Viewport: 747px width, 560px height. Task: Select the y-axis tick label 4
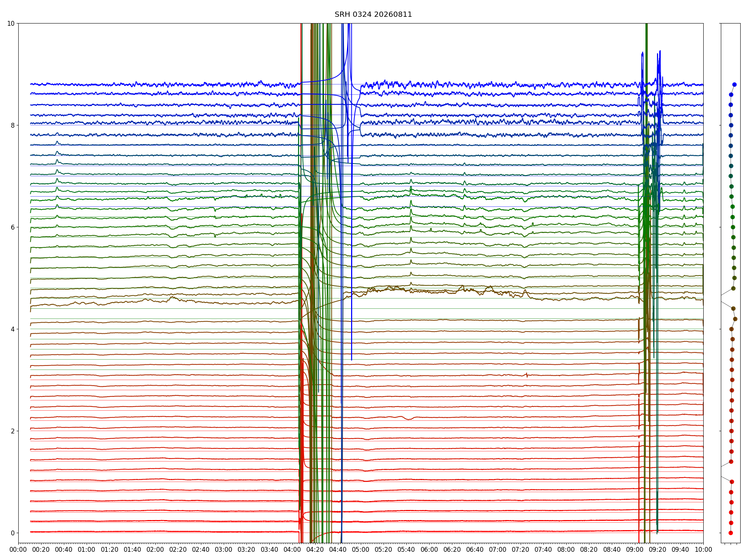(13, 329)
